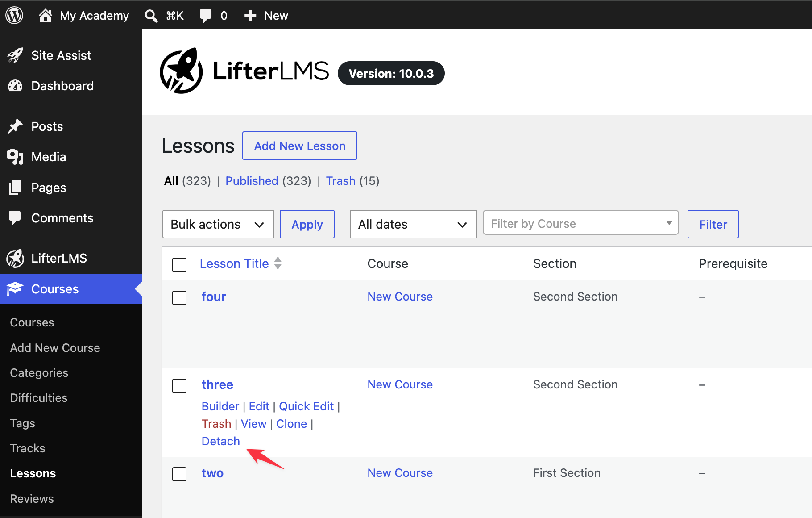Open New Course link in two row
The height and width of the screenshot is (518, 812).
coord(400,473)
